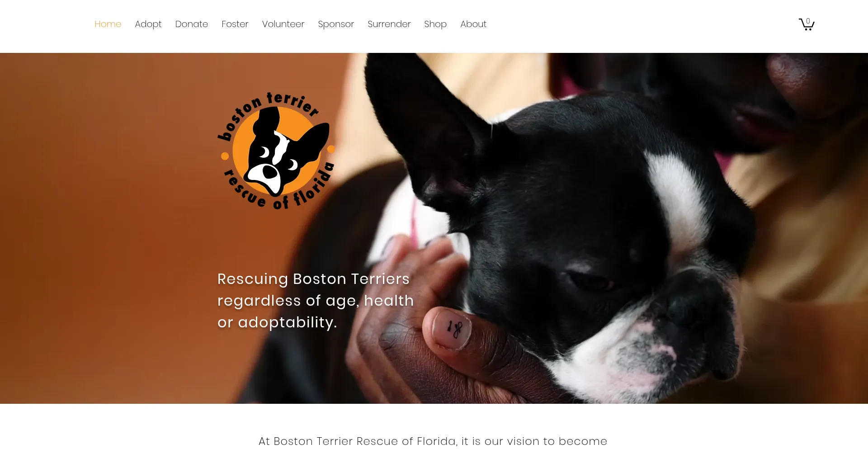Open the About menu item
This screenshot has width=868, height=449.
click(473, 24)
